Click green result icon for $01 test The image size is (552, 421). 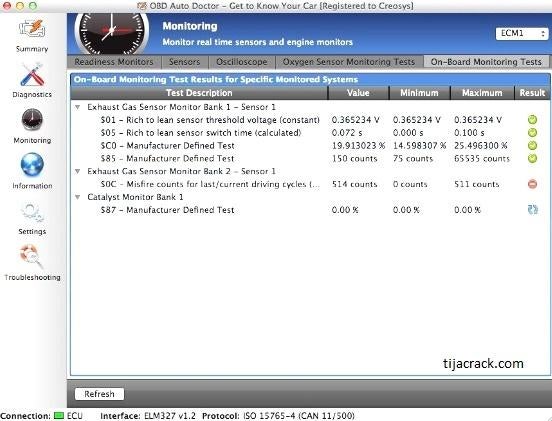532,120
